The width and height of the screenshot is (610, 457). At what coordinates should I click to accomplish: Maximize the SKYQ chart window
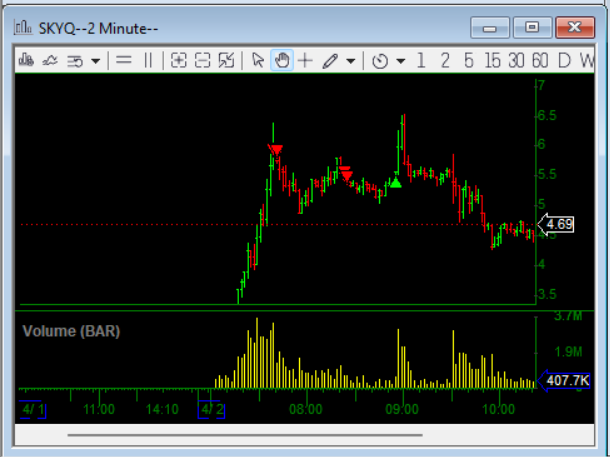pos(532,28)
